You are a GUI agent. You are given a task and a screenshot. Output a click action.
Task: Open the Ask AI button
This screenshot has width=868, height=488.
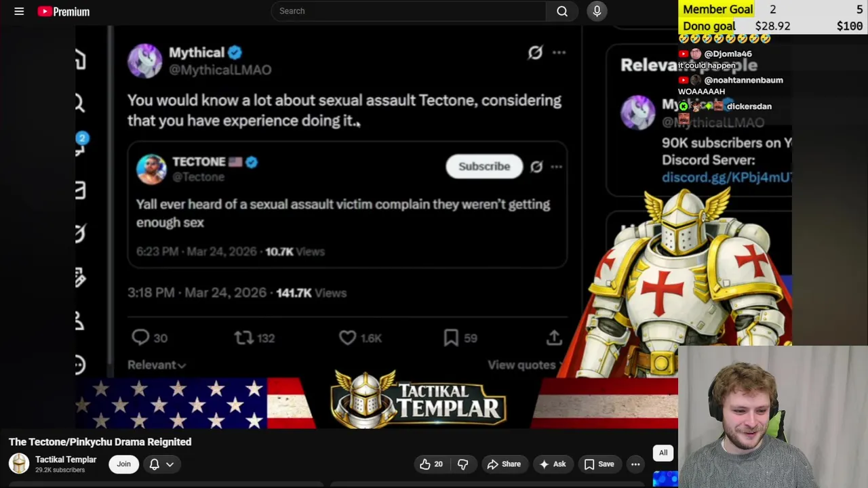pos(552,464)
